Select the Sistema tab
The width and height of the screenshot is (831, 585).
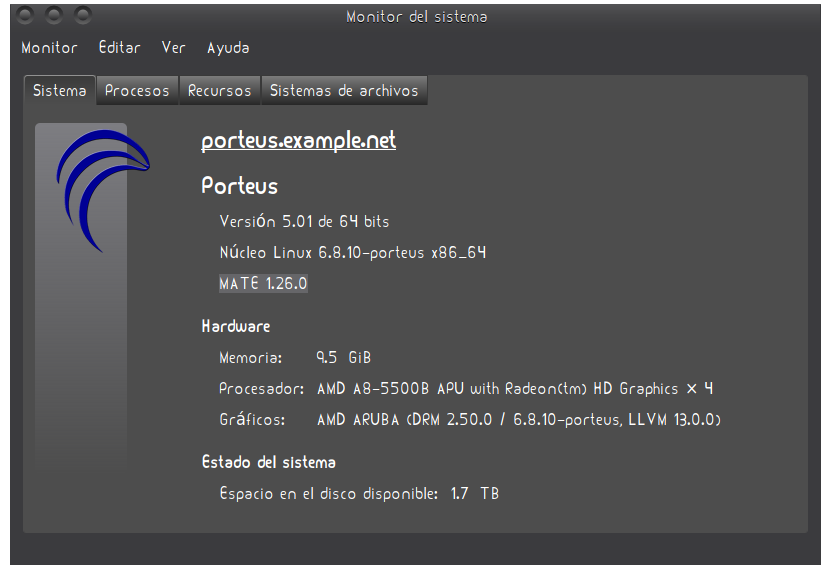pyautogui.click(x=60, y=91)
